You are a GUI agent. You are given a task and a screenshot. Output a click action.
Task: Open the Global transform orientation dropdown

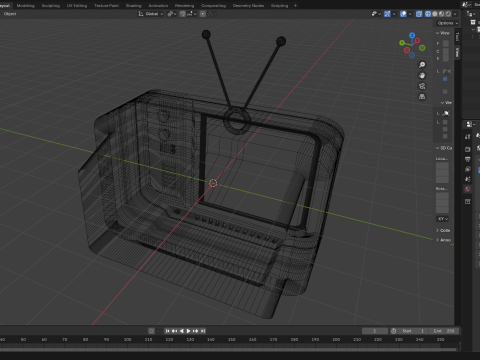point(151,14)
